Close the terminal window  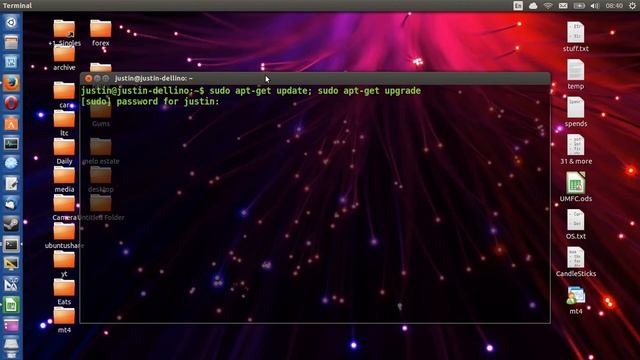(x=88, y=78)
